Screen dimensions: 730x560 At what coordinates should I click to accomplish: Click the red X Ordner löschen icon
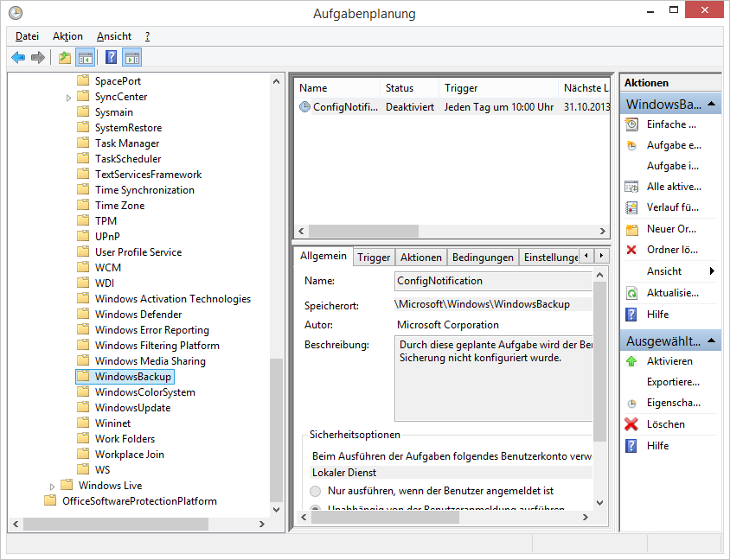coord(631,250)
